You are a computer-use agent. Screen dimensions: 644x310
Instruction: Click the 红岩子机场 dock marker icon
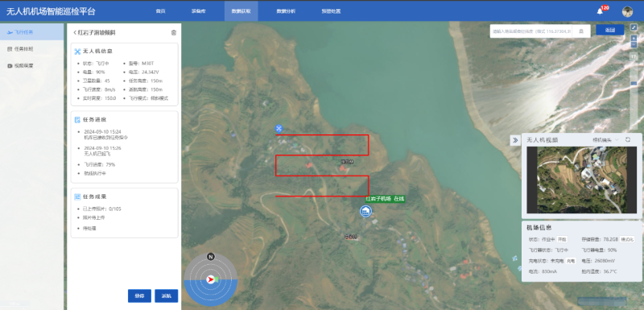[x=365, y=212]
